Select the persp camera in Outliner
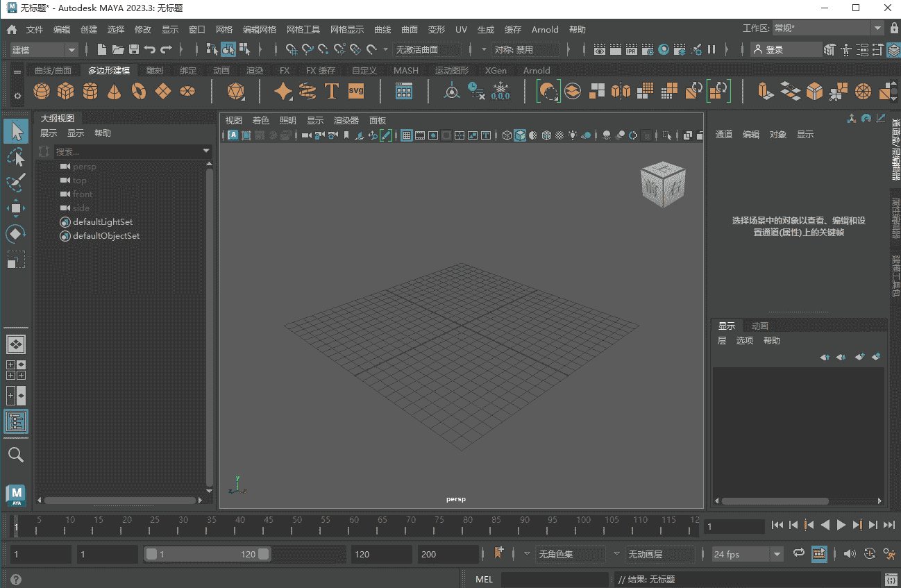 point(85,167)
